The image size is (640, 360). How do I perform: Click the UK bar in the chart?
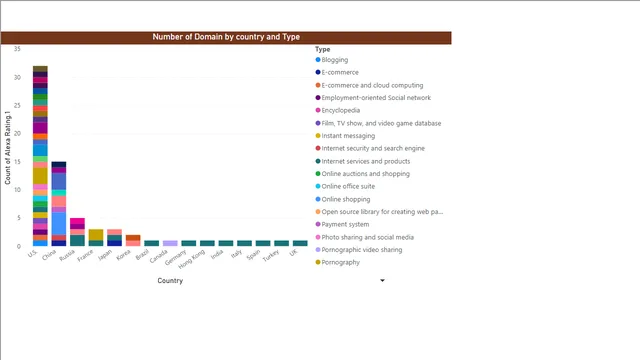pos(300,243)
